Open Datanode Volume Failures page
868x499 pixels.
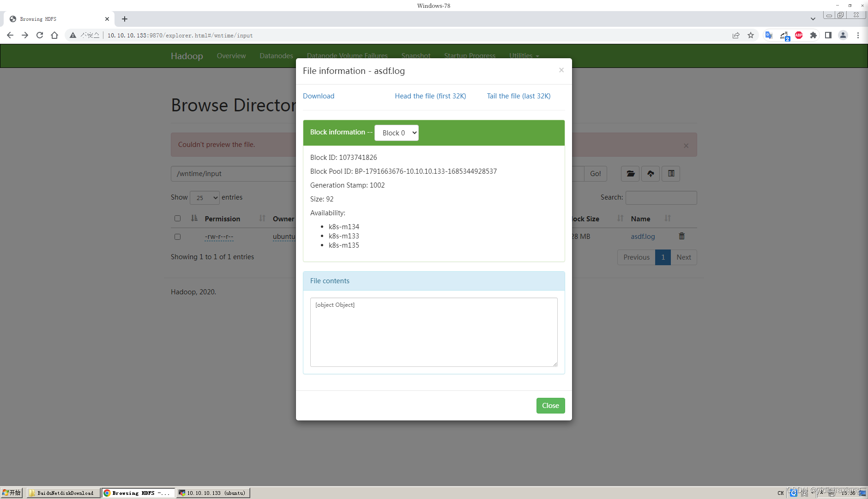347,55
